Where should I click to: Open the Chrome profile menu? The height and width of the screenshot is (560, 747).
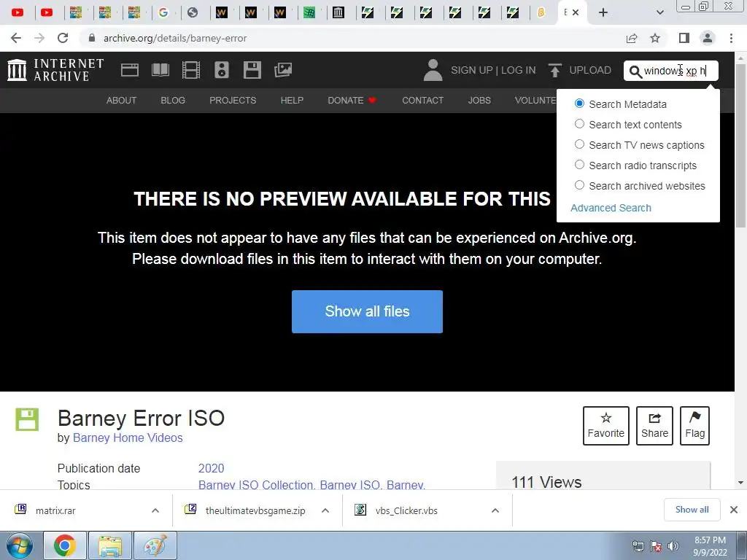click(x=708, y=38)
